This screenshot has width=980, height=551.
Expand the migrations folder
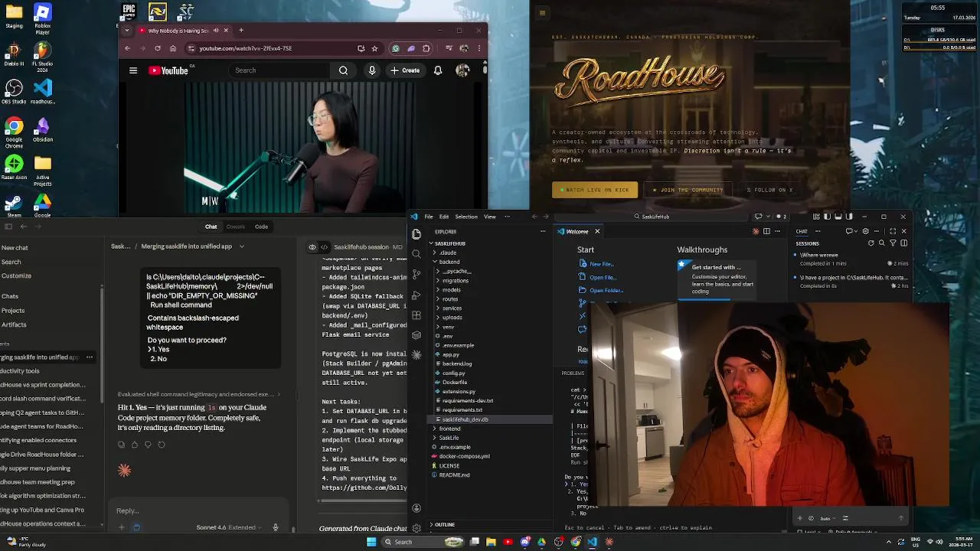[x=455, y=280]
